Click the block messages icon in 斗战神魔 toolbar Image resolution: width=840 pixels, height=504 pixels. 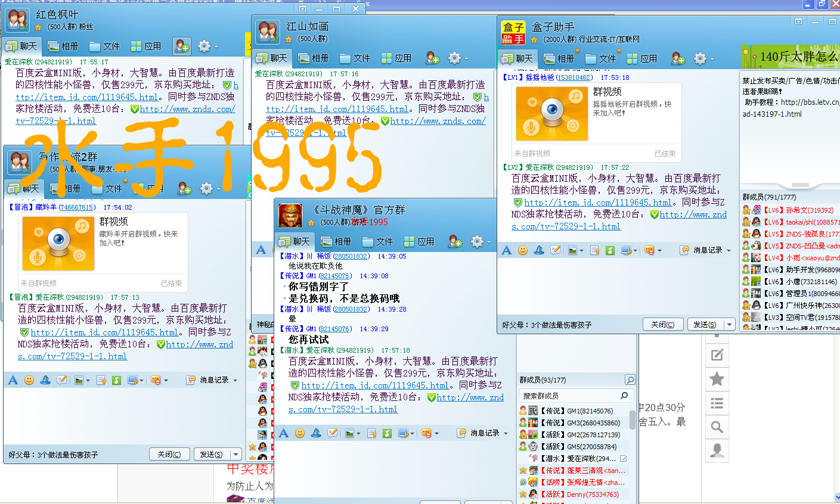426,433
